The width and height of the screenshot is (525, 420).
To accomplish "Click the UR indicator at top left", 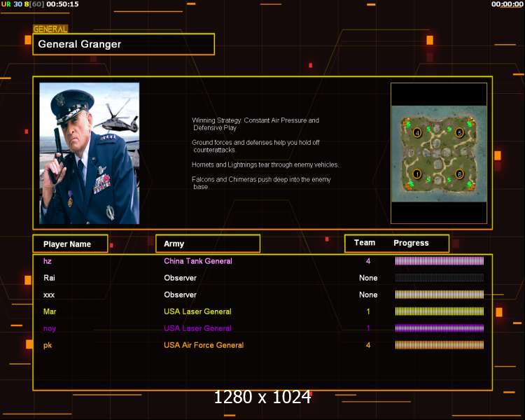I will click(x=6, y=4).
